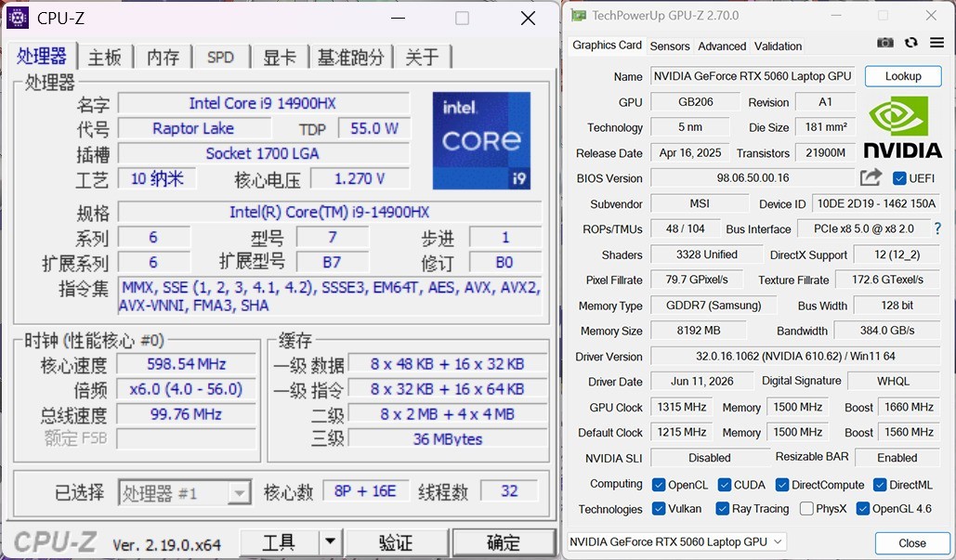Open the 基准跑分 tab
This screenshot has width=956, height=560.
tap(350, 58)
